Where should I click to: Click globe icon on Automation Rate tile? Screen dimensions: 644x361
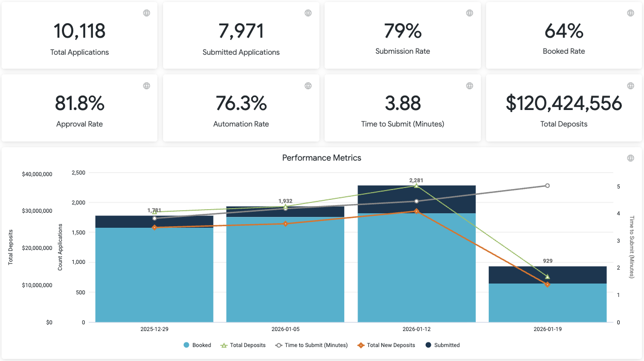click(308, 86)
